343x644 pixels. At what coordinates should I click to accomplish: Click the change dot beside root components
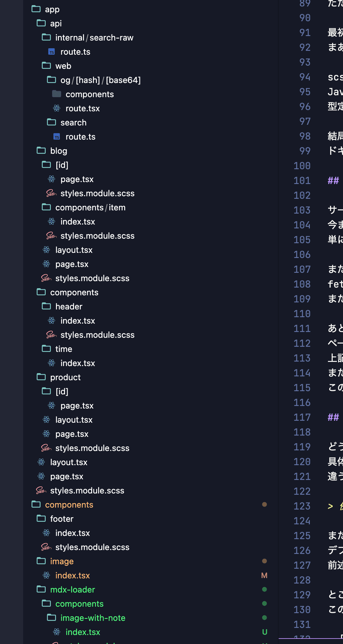[264, 504]
